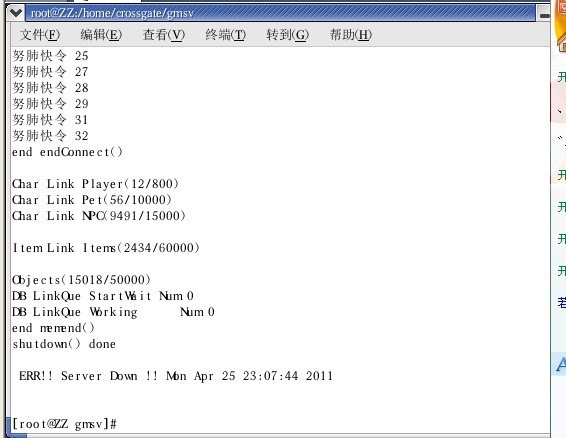This screenshot has height=438, width=566.
Task: Open the terminal window menu dropdown arrow
Action: click(16, 13)
